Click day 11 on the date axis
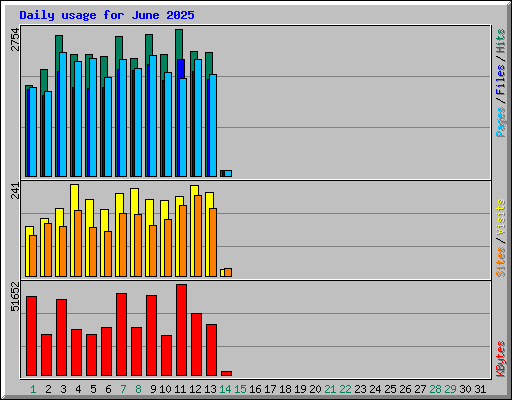The width and height of the screenshot is (512, 400). click(180, 389)
